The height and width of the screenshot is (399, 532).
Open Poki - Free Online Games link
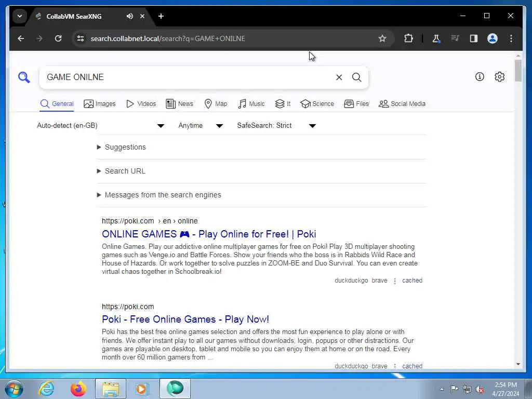tap(185, 320)
